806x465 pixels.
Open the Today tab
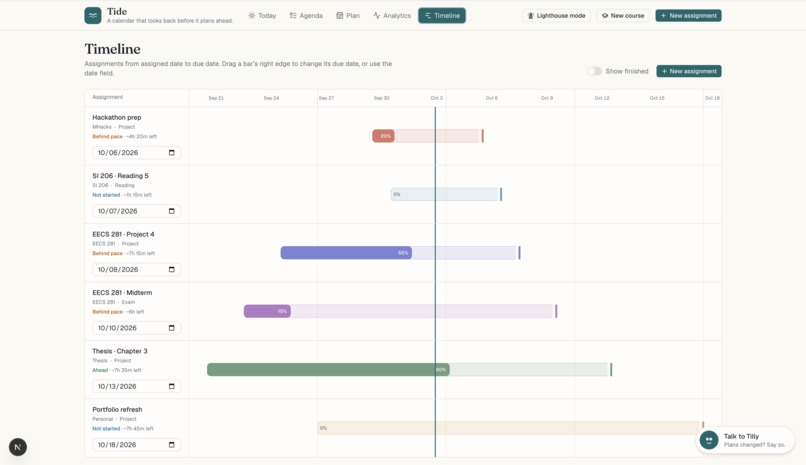click(x=262, y=15)
